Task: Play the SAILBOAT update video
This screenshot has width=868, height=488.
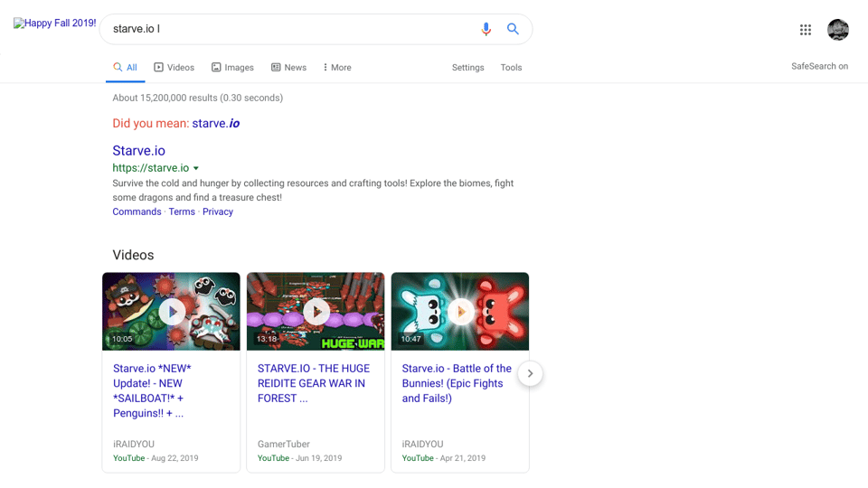Action: pos(171,312)
